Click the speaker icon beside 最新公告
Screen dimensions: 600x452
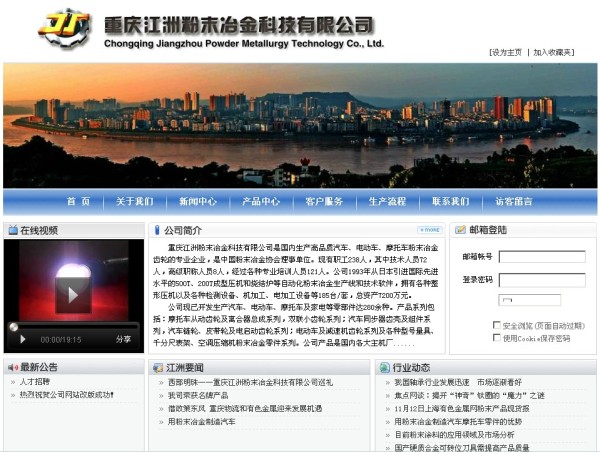[13, 367]
